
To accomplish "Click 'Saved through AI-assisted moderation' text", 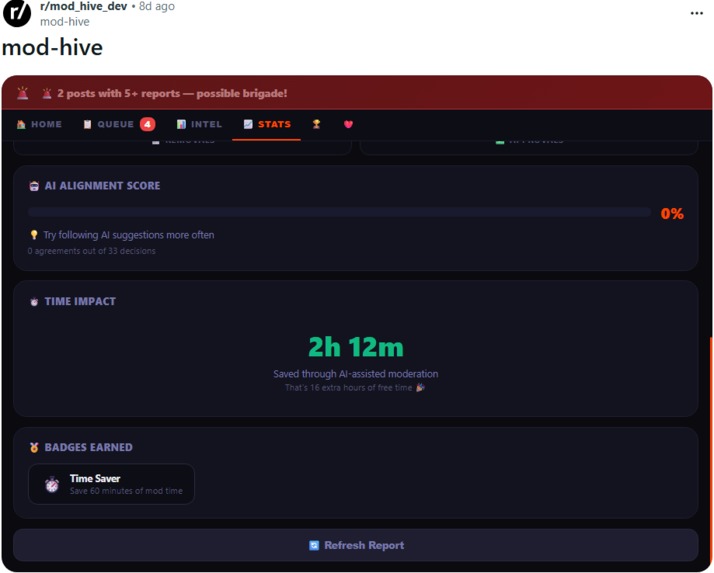I will click(x=356, y=374).
